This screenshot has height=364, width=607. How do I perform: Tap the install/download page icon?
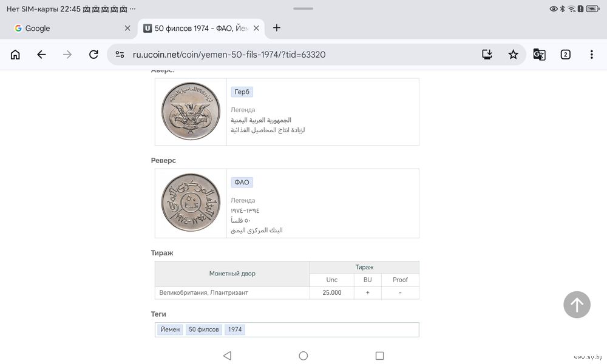487,55
